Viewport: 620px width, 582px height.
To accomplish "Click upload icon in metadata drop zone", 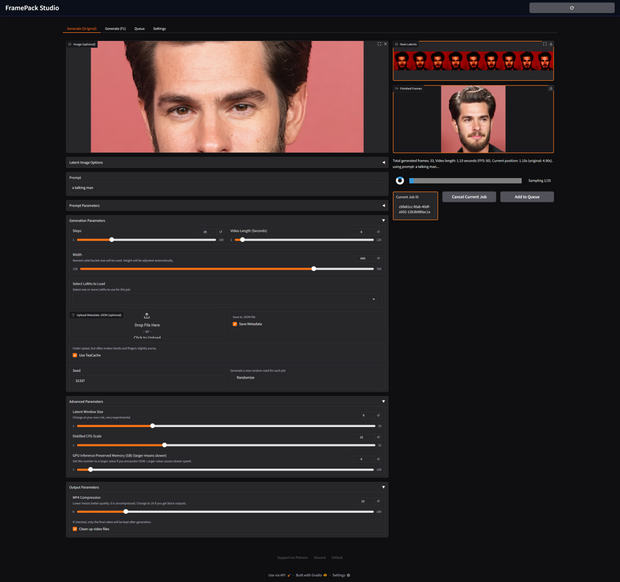I will click(x=147, y=315).
